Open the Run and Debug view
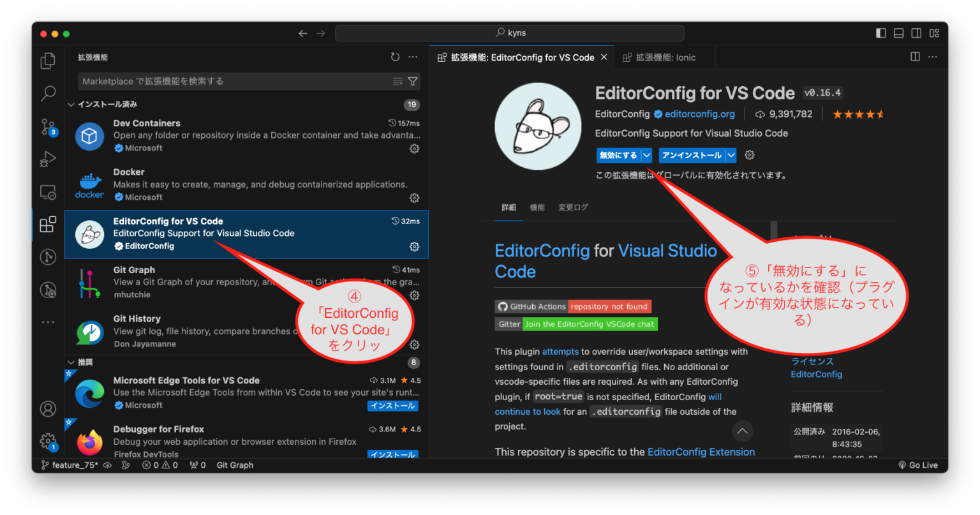This screenshot has width=980, height=515. [x=48, y=159]
